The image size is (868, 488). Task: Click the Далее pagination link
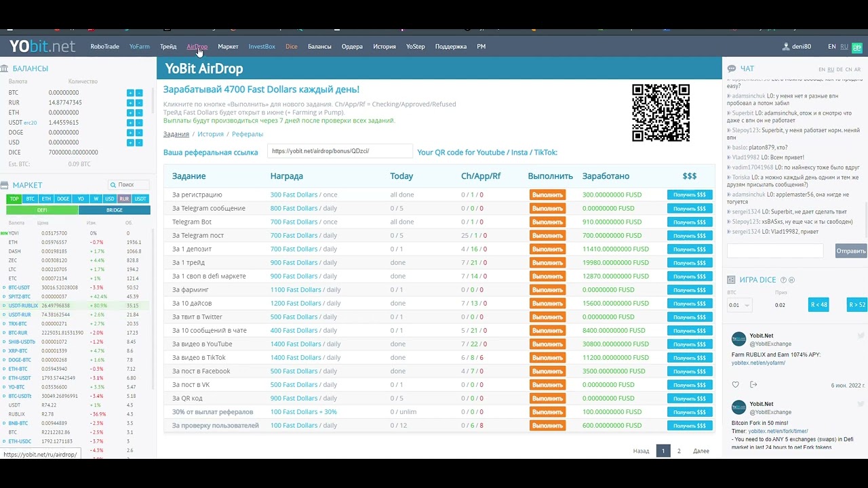pos(701,451)
